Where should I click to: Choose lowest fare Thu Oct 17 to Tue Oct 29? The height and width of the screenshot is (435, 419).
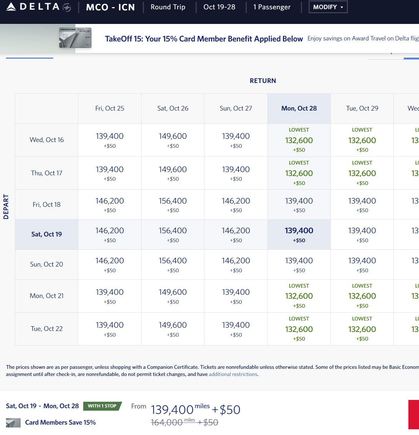click(362, 173)
